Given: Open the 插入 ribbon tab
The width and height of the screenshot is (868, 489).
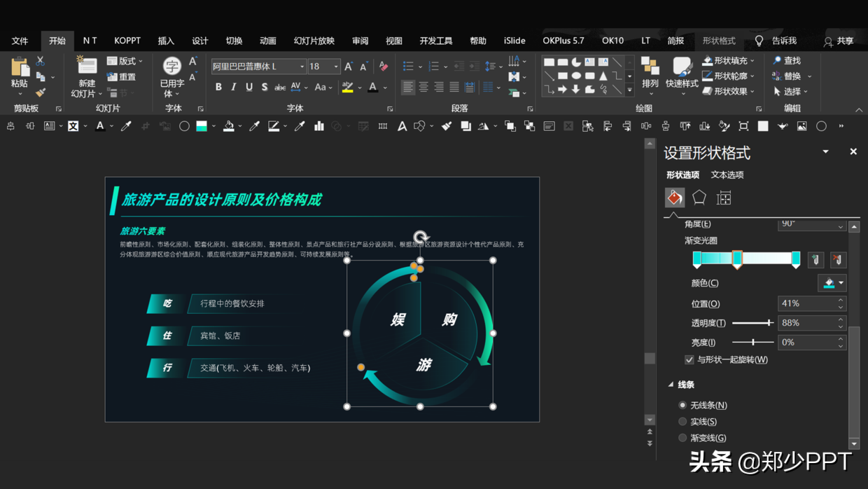Looking at the screenshot, I should 166,41.
